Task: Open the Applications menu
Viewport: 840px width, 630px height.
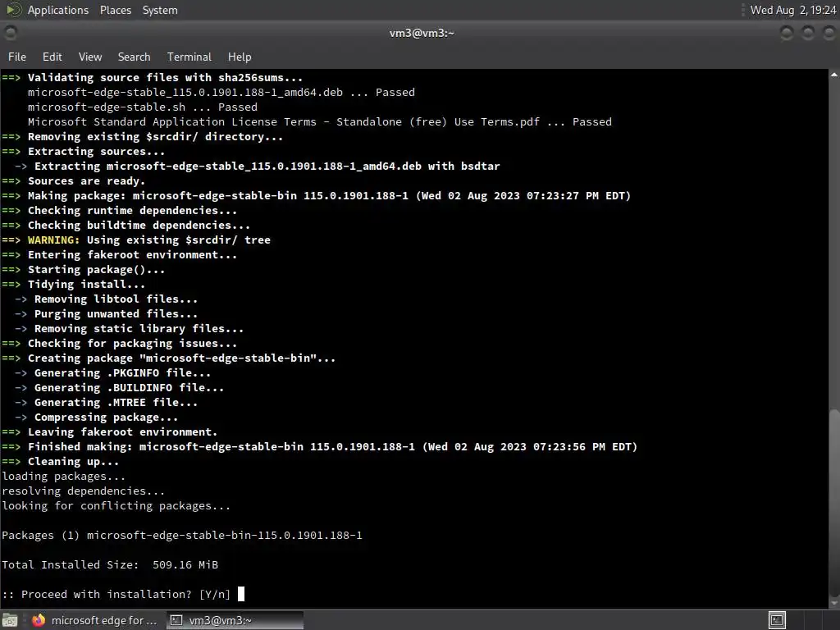Action: tap(58, 10)
